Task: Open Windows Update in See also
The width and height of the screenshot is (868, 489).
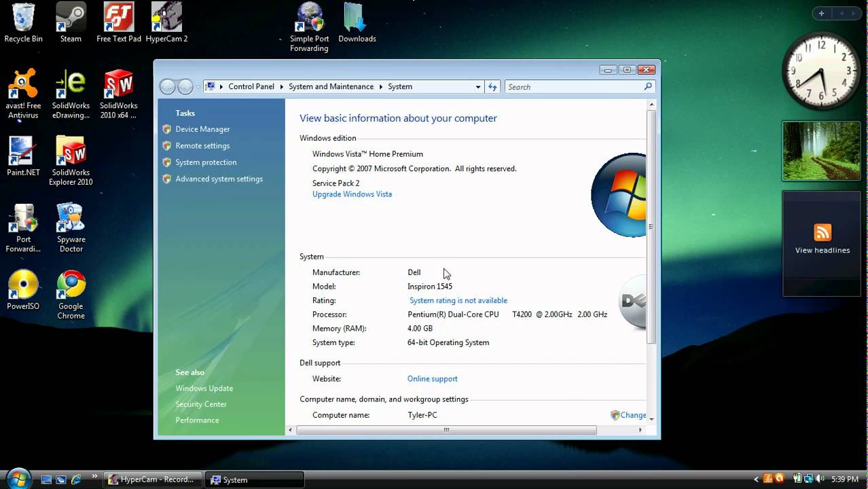Action: coord(204,388)
